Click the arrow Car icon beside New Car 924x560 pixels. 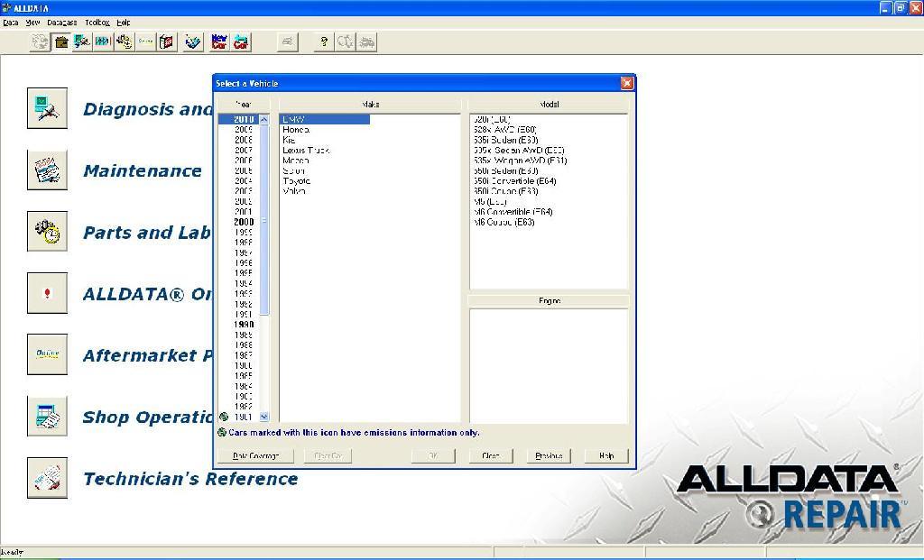[x=240, y=41]
